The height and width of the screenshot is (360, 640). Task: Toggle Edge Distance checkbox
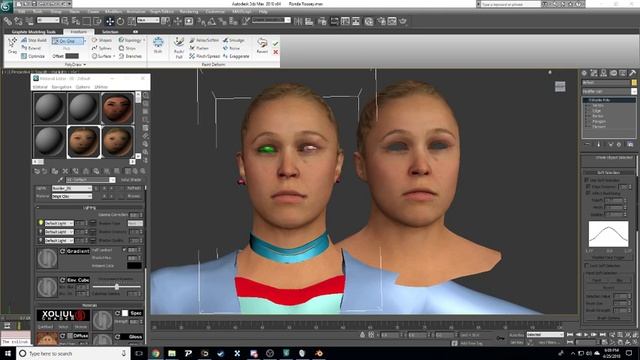tap(587, 186)
